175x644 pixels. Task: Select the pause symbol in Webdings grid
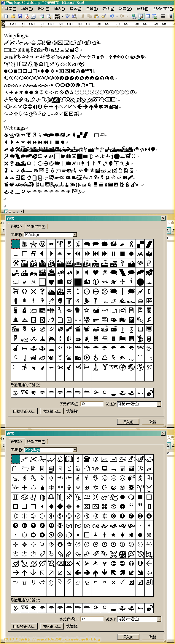(x=114, y=254)
